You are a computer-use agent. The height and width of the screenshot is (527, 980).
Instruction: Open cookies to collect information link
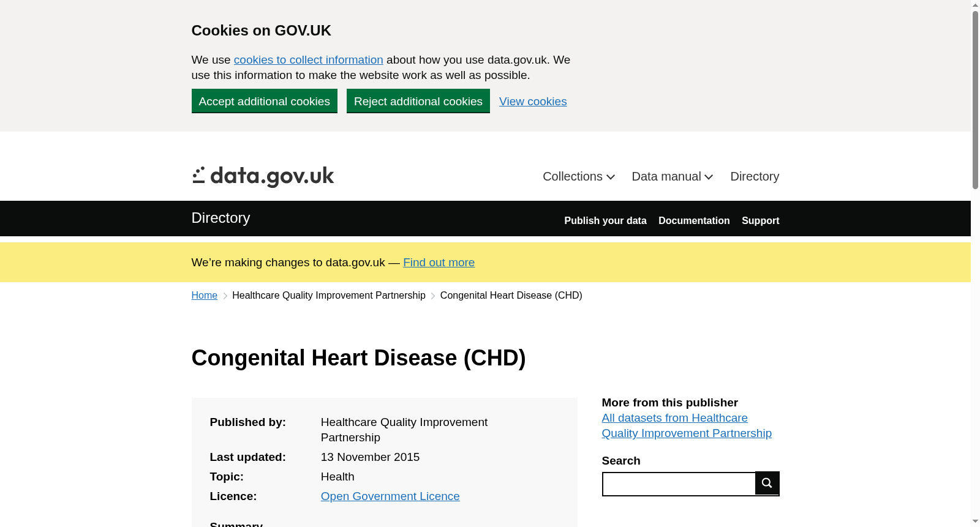coord(309,60)
